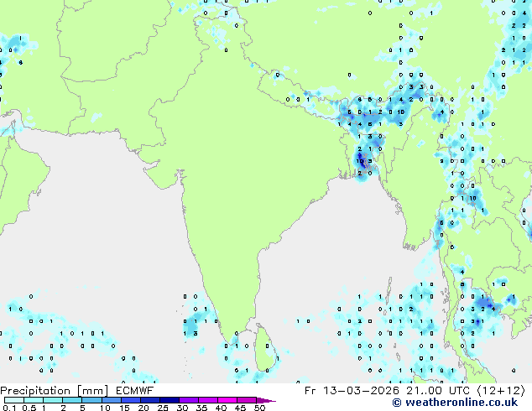The image size is (532, 411).
Task: Click the "0.1" legend scale label
Action: (x=9, y=408)
